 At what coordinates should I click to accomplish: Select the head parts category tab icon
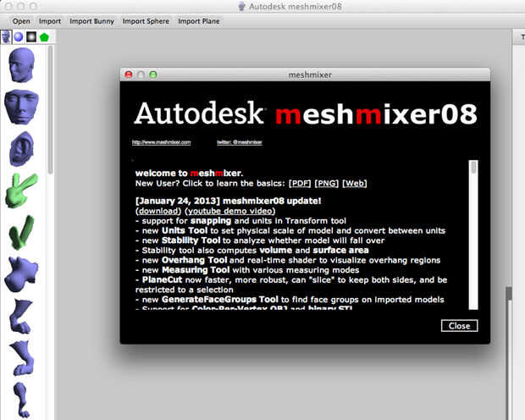(6, 37)
